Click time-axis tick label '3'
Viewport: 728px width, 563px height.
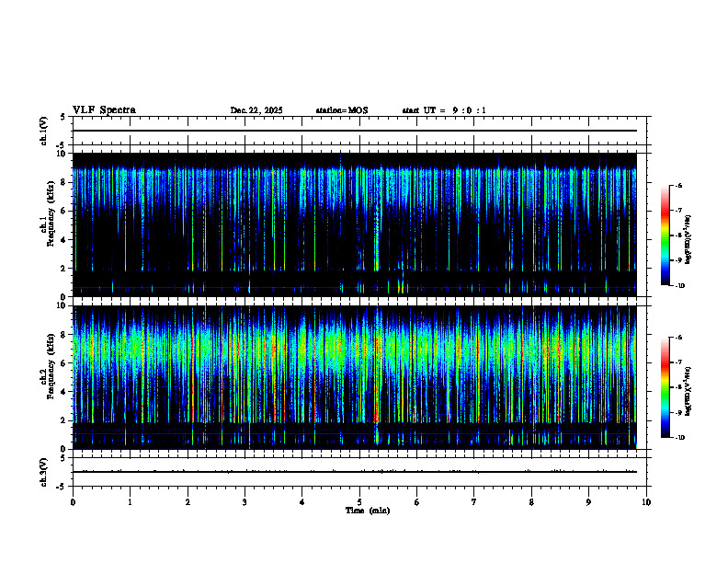click(245, 502)
